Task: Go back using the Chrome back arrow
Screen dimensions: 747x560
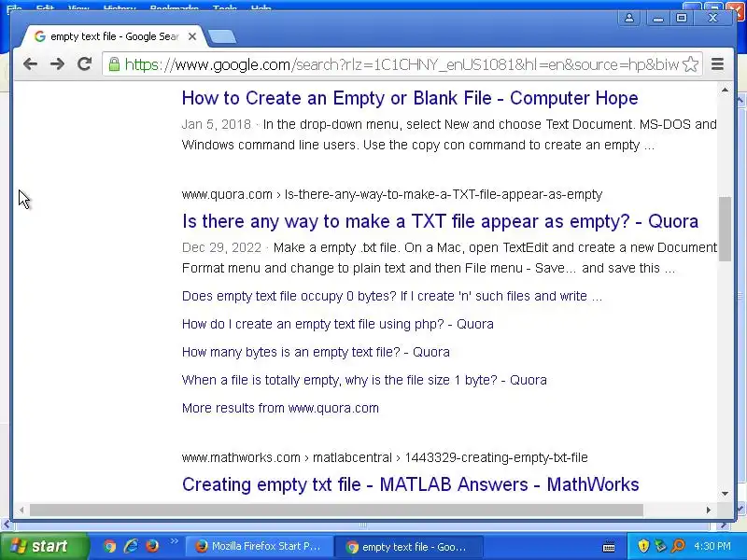Action: (x=30, y=63)
